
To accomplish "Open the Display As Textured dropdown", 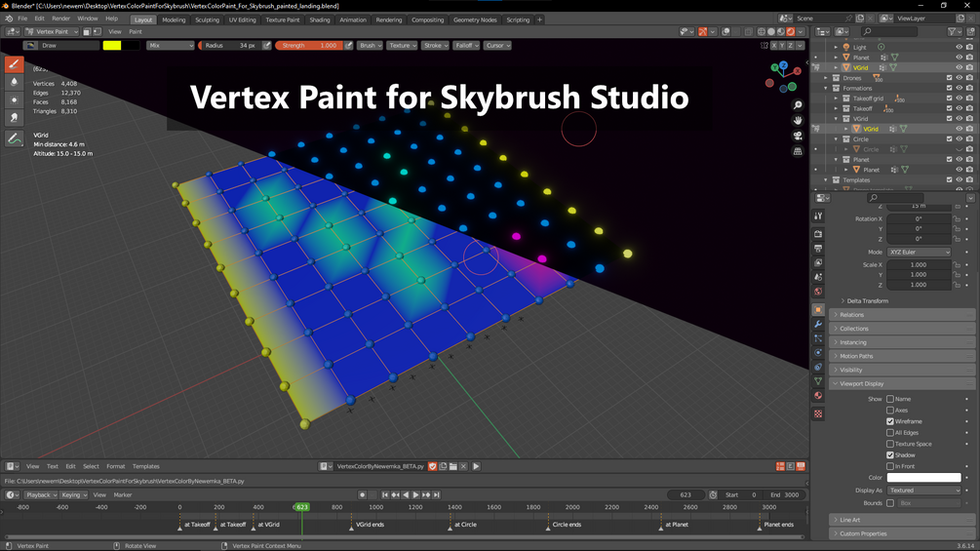I will click(923, 491).
